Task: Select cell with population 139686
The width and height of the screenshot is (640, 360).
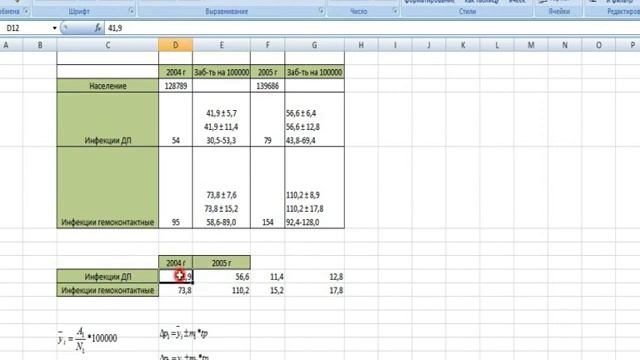Action: click(268, 86)
